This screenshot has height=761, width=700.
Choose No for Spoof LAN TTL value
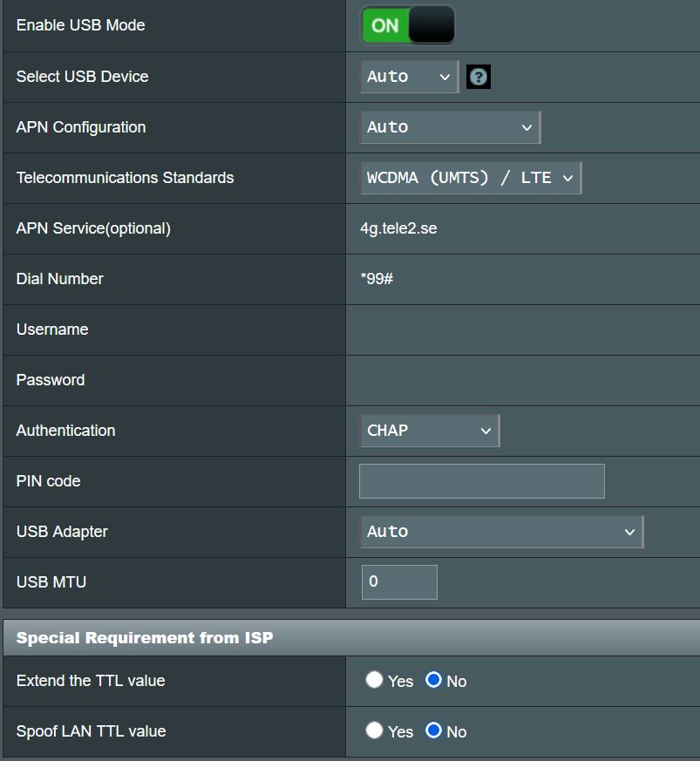tap(433, 730)
